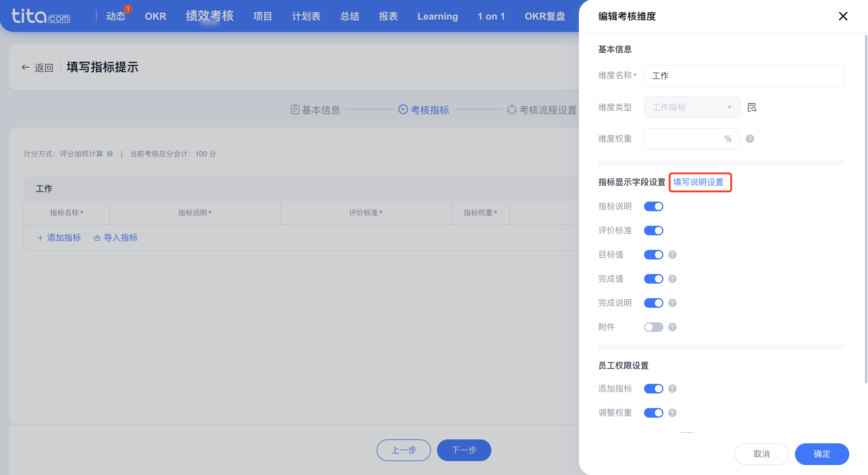
Task: Click the 评价标准 column header
Action: 365,212
